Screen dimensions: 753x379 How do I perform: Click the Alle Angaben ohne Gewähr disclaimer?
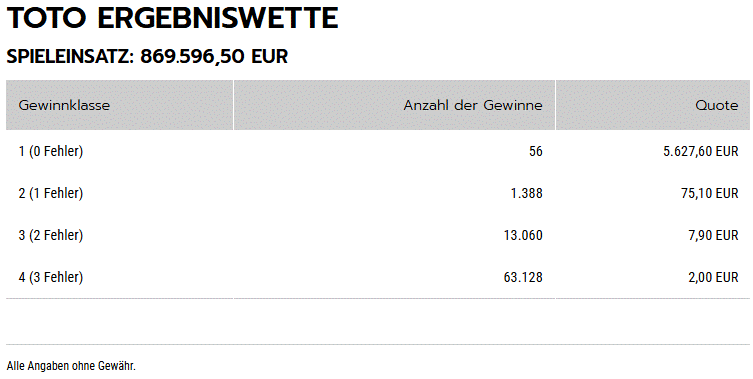tap(71, 366)
